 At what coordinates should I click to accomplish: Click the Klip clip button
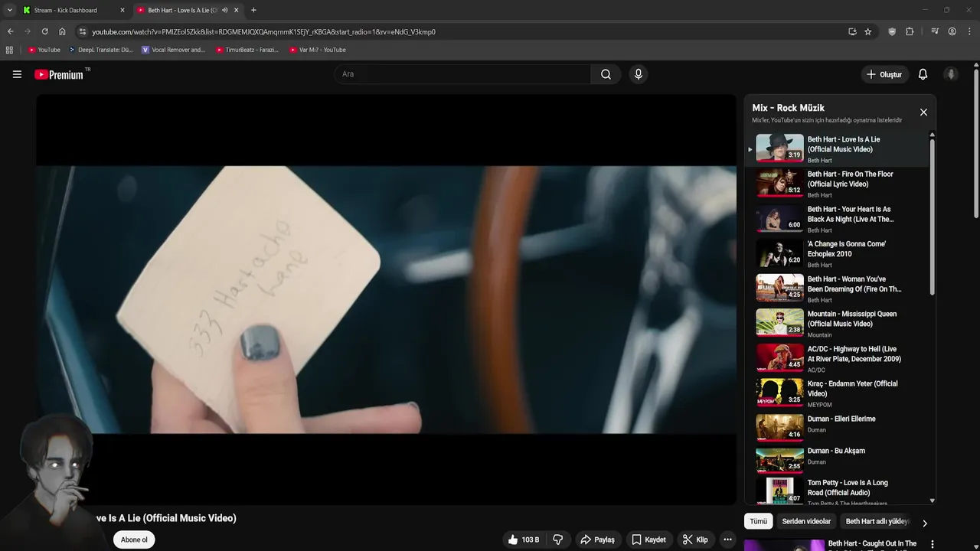[x=695, y=540]
